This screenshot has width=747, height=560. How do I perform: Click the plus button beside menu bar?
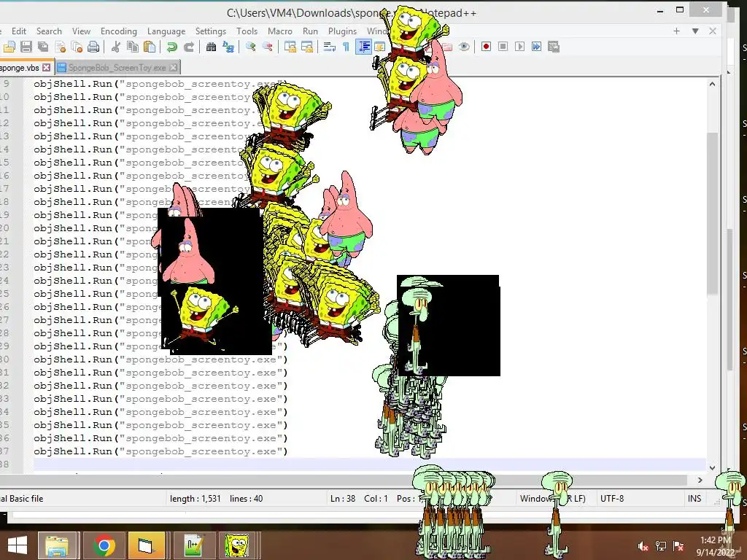[676, 31]
